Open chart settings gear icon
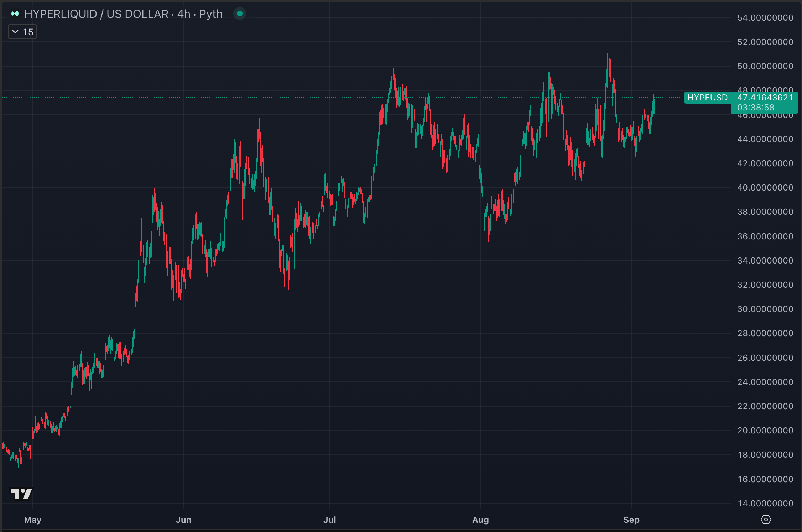The image size is (802, 532). point(766,520)
